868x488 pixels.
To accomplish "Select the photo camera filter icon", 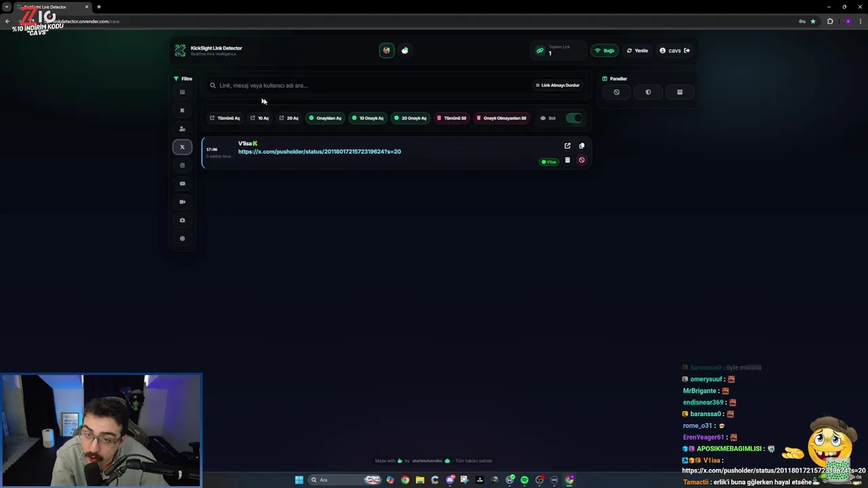I will coord(182,220).
